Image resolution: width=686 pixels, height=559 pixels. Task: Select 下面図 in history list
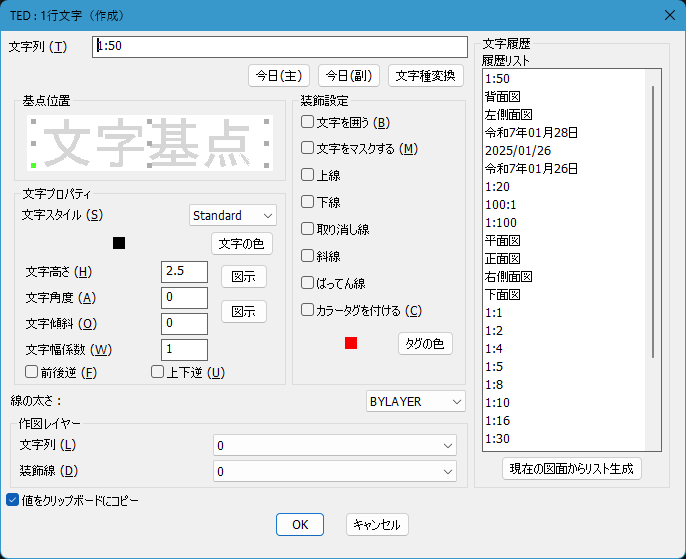point(564,294)
